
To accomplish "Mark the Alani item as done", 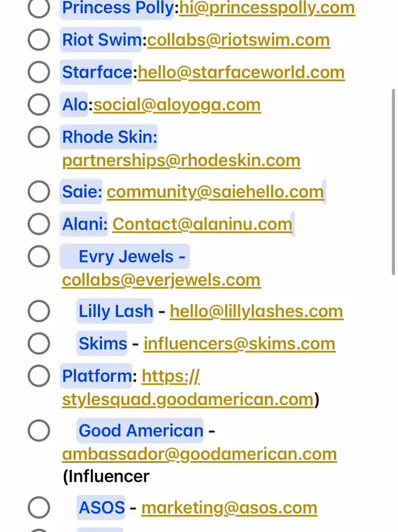I will tap(39, 224).
